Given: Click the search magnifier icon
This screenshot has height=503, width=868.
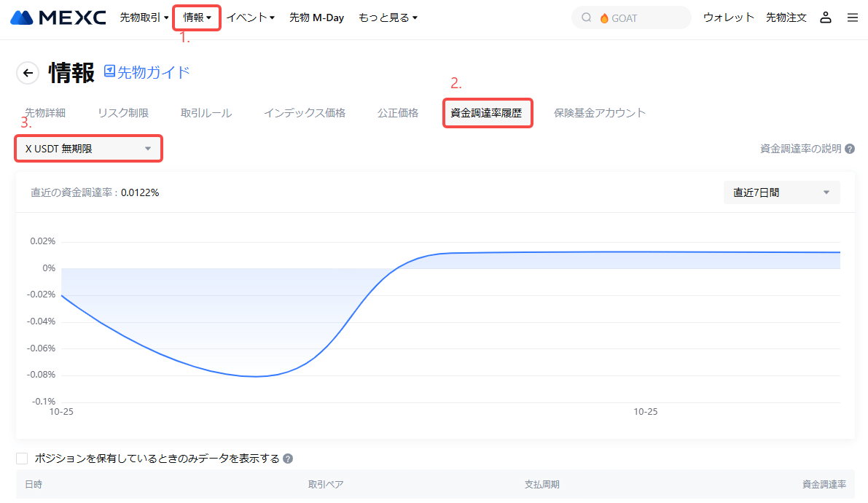Looking at the screenshot, I should 587,17.
